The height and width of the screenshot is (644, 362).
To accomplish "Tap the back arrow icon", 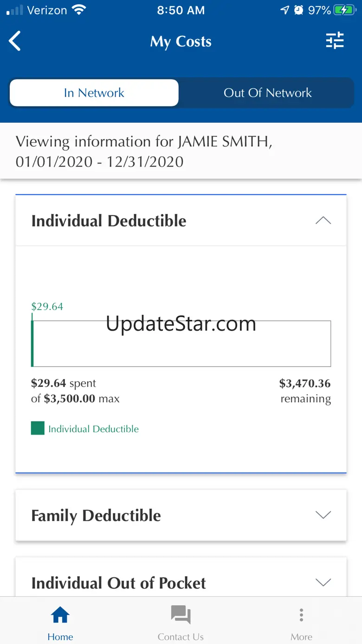I will pos(15,41).
